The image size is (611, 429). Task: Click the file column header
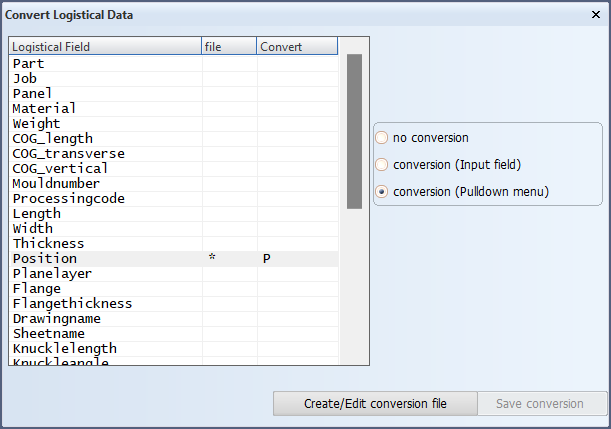pos(229,46)
